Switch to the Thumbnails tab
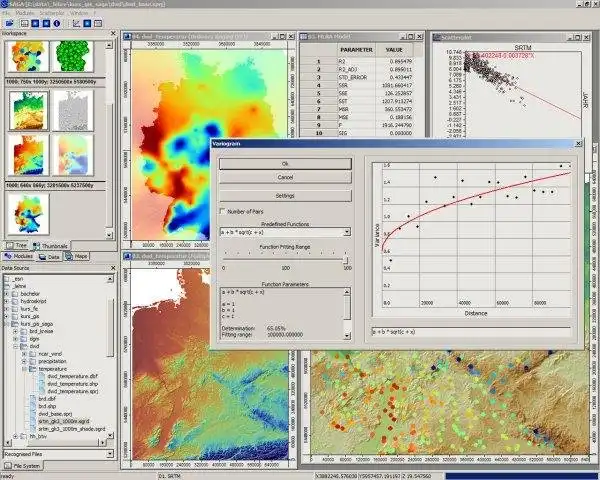Image resolution: width=600 pixels, height=480 pixels. (51, 246)
